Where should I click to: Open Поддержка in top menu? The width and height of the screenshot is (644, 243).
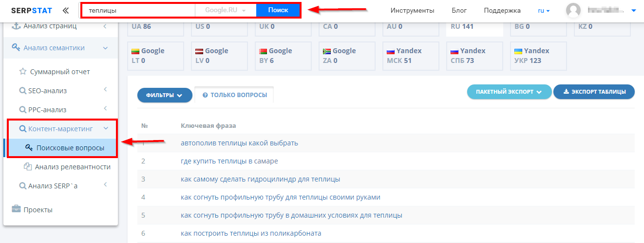(502, 10)
